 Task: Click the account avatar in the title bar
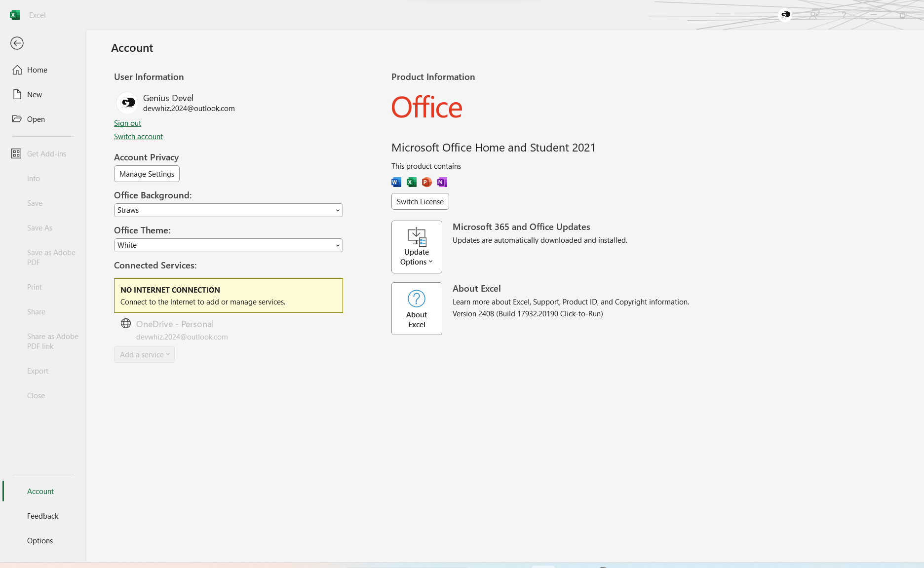click(785, 15)
